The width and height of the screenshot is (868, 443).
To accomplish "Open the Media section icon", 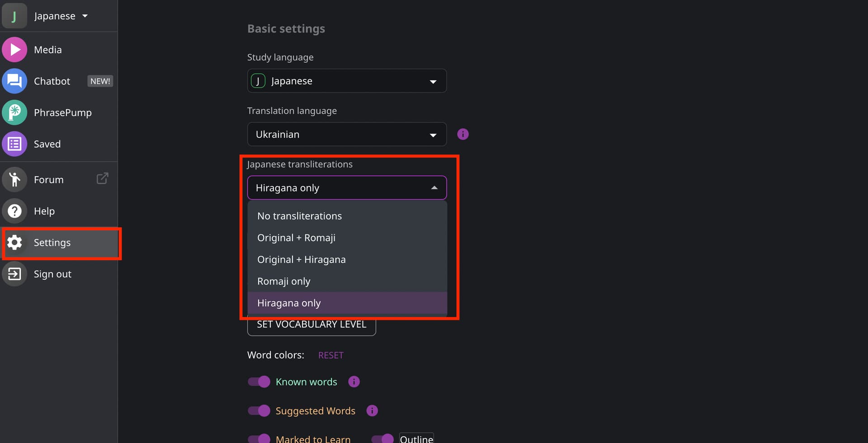I will click(x=14, y=50).
